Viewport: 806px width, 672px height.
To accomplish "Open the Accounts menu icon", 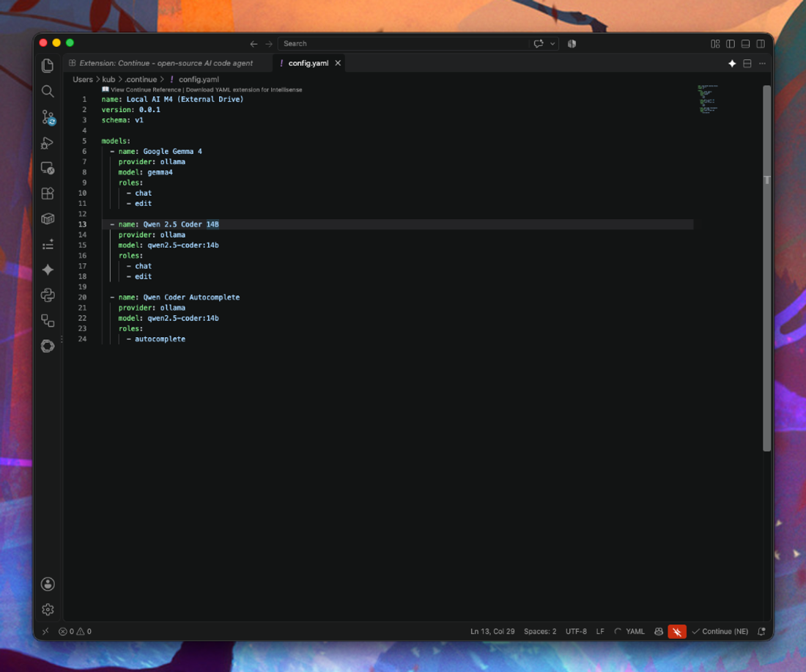I will (48, 584).
